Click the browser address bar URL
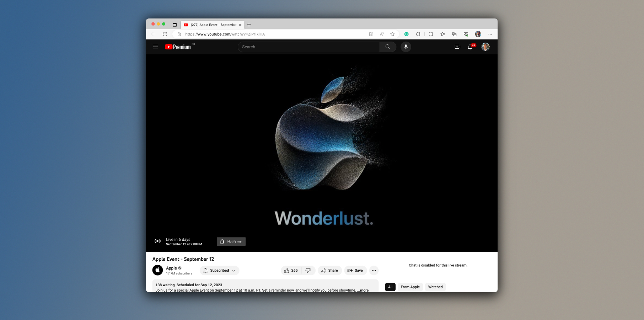The width and height of the screenshot is (644, 320). 225,34
